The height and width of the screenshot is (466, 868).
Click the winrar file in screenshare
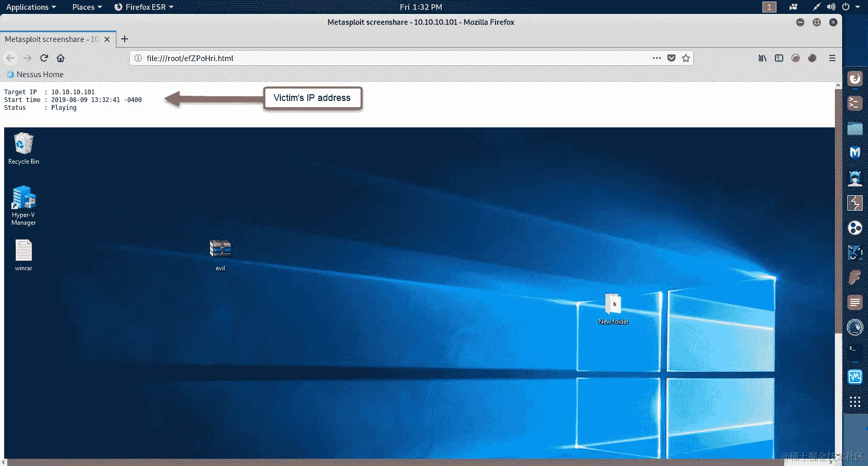point(24,255)
